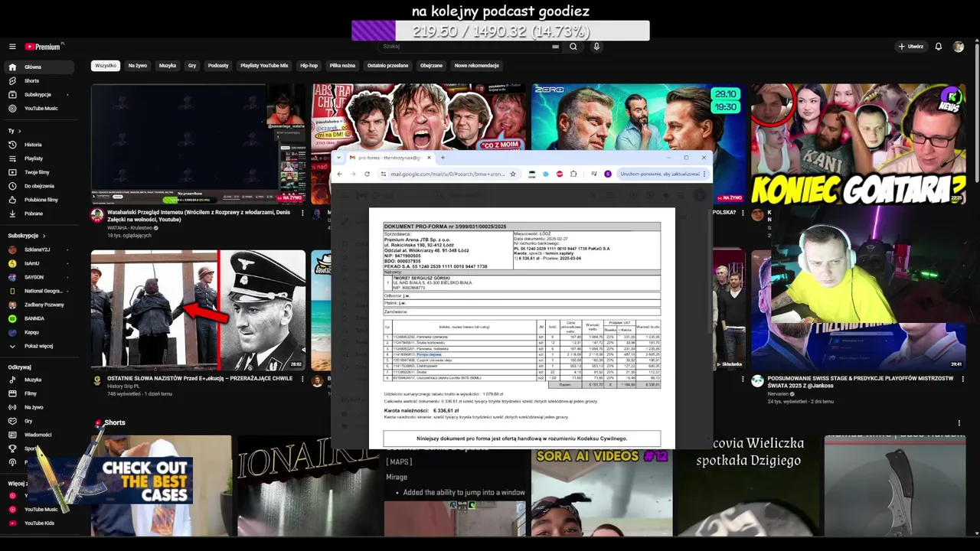980x551 pixels.
Task: Expand subscriptions with Pokaż więcej
Action: click(x=38, y=346)
